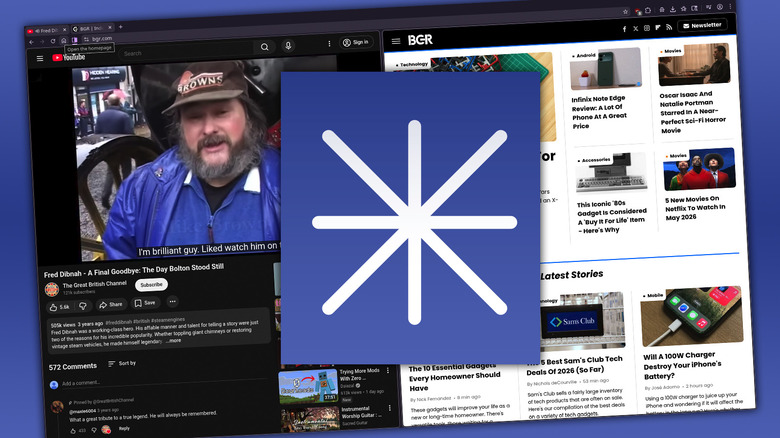
Task: Open more actions ellipsis below the video
Action: pyautogui.click(x=172, y=301)
